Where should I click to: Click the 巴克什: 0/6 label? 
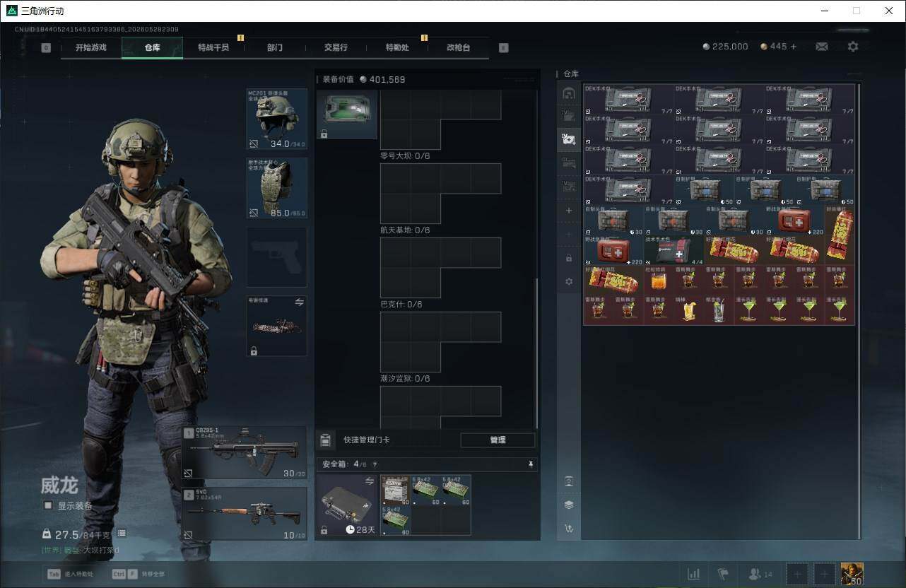[401, 305]
